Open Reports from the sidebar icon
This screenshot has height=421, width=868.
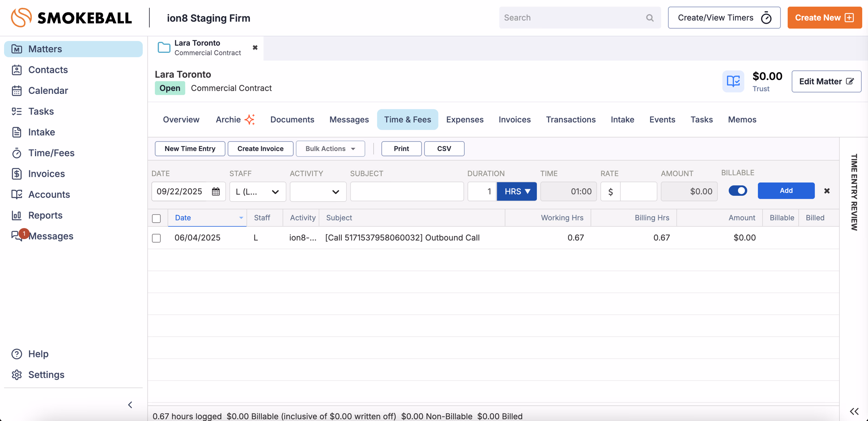point(17,215)
